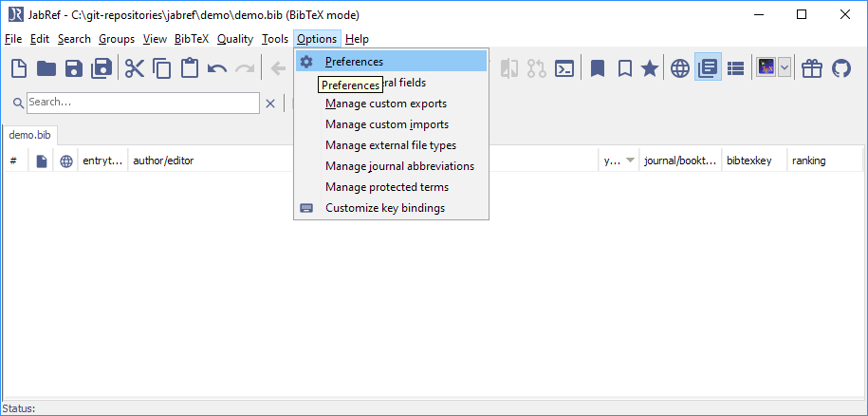The width and height of the screenshot is (868, 416).
Task: Close the Options menu via its header
Action: coord(317,39)
